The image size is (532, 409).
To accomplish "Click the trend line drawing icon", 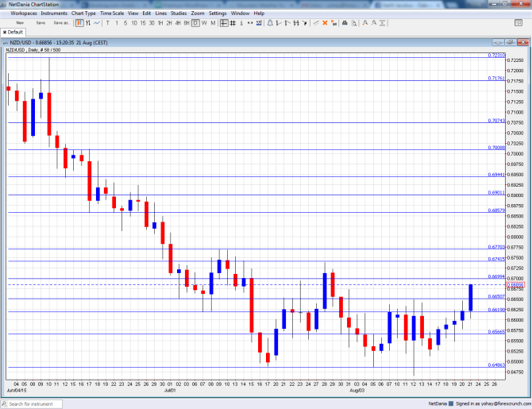I will coord(279,23).
